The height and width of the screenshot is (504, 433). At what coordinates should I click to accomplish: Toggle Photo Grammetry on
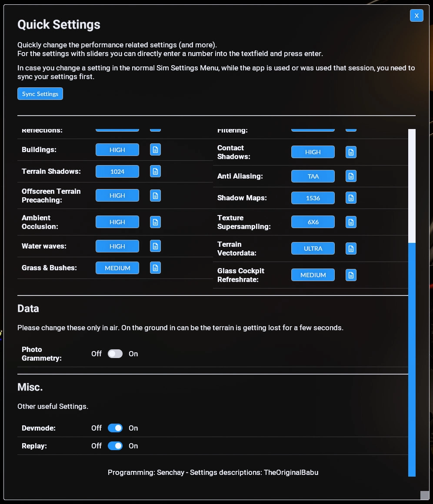[x=115, y=354]
